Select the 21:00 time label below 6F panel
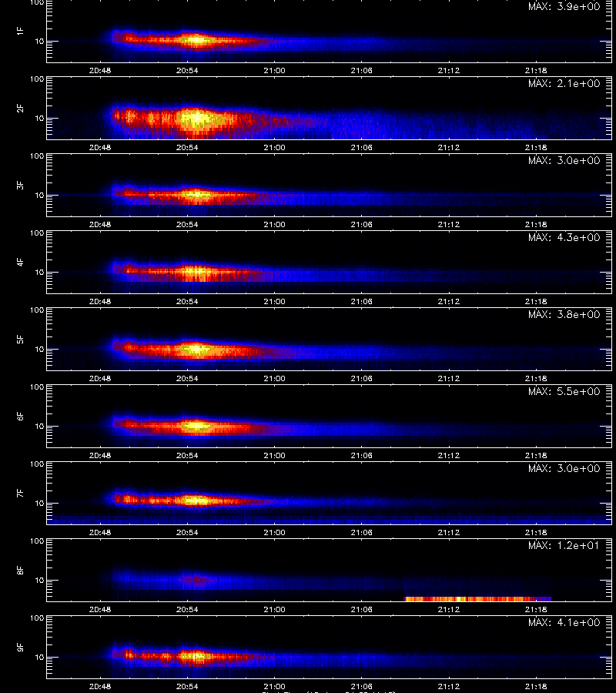Screen dimensions: 616x693 (274, 455)
